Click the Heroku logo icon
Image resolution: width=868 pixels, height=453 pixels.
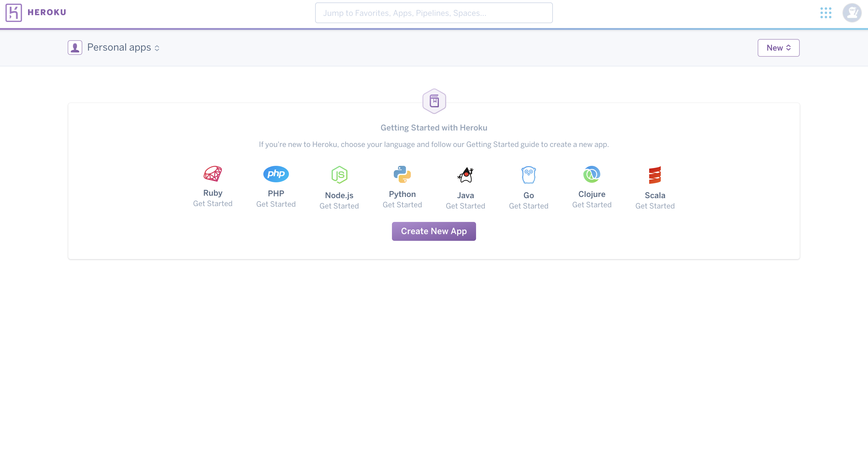pos(13,13)
